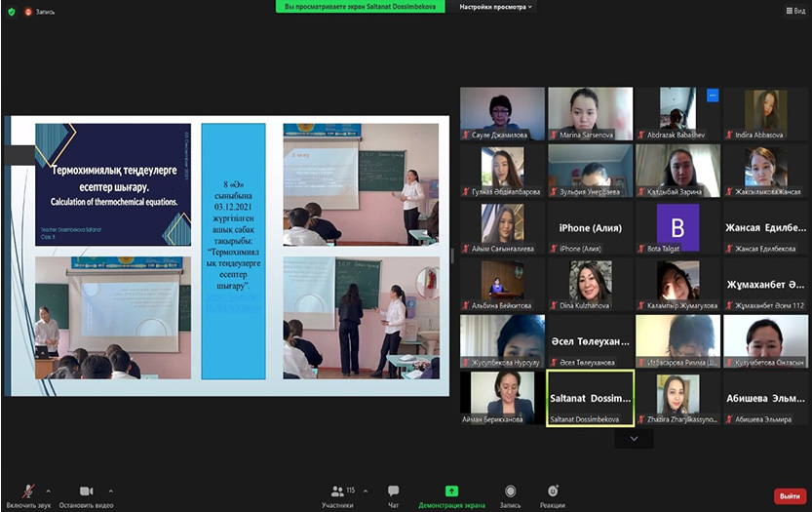The height and width of the screenshot is (512, 812).
Task: Open the Реакции reactions menu
Action: [553, 492]
